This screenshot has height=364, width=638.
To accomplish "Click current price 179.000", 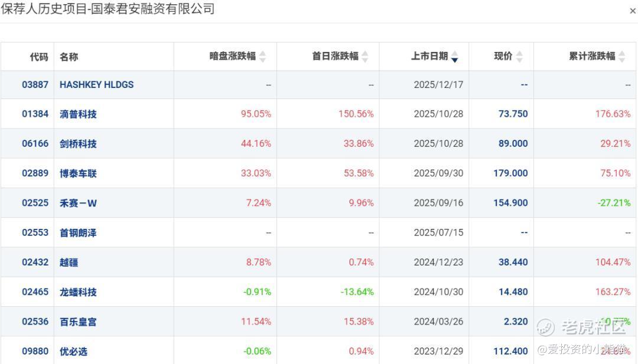I will [x=510, y=173].
